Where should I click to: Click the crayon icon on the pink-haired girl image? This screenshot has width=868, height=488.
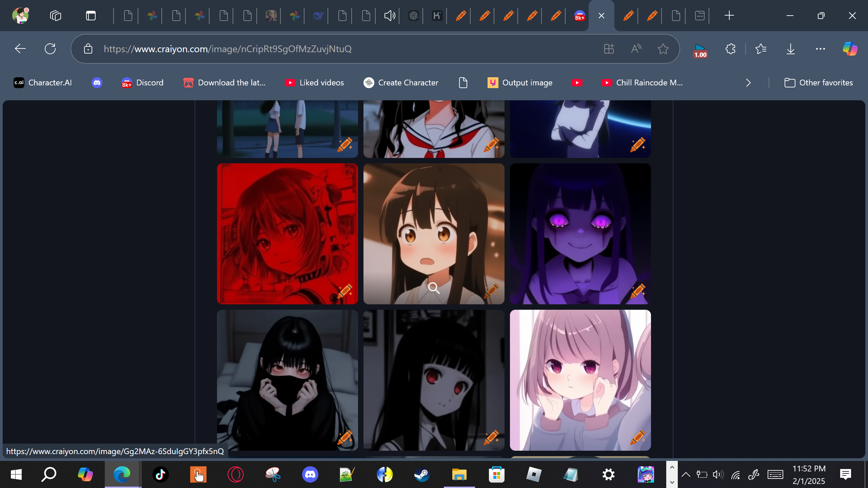click(638, 438)
